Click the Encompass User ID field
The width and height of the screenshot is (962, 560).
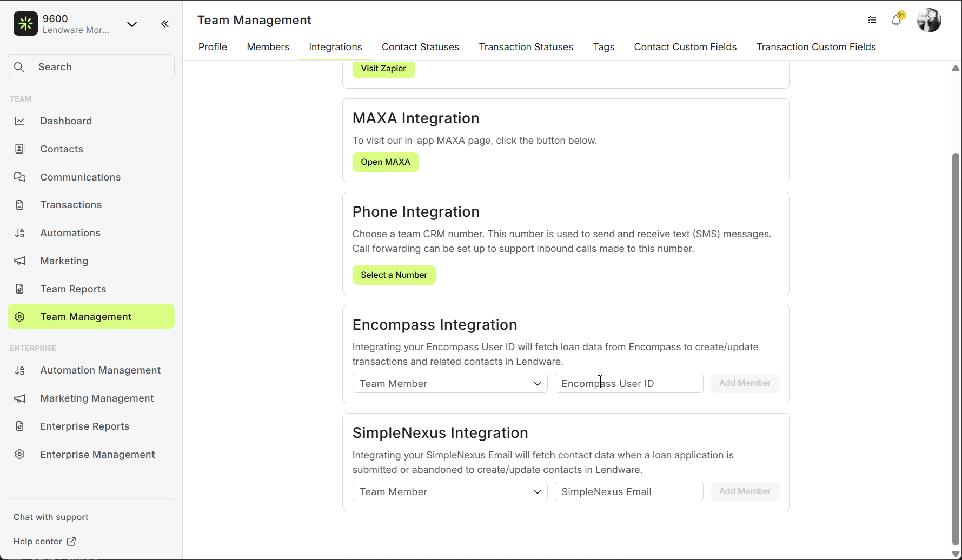click(628, 384)
